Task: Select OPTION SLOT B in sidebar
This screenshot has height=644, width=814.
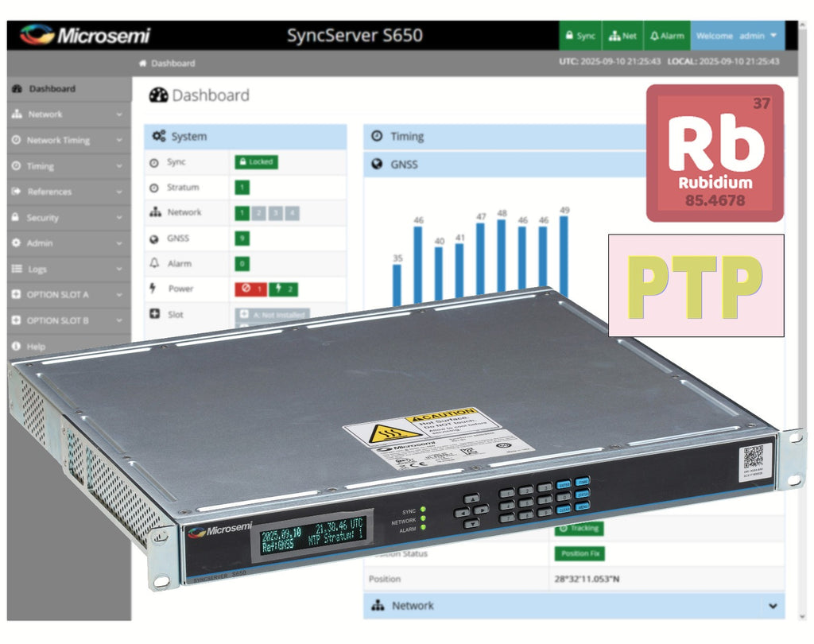Action: tap(68, 320)
